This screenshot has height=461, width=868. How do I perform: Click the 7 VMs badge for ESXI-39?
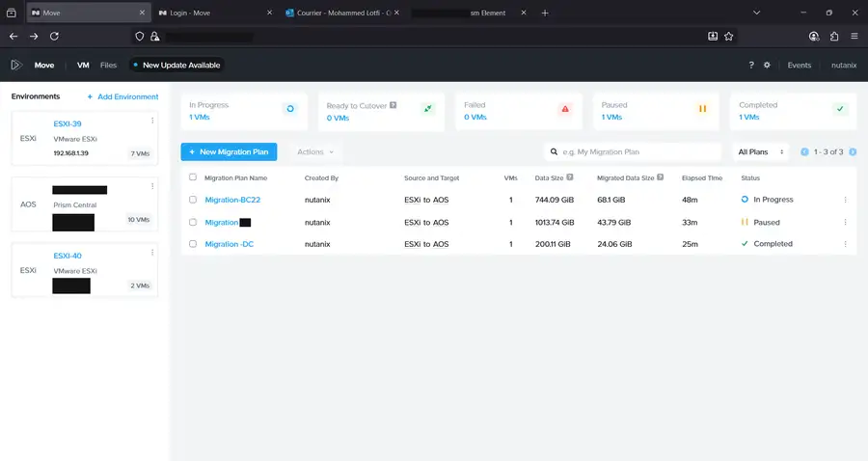(140, 154)
